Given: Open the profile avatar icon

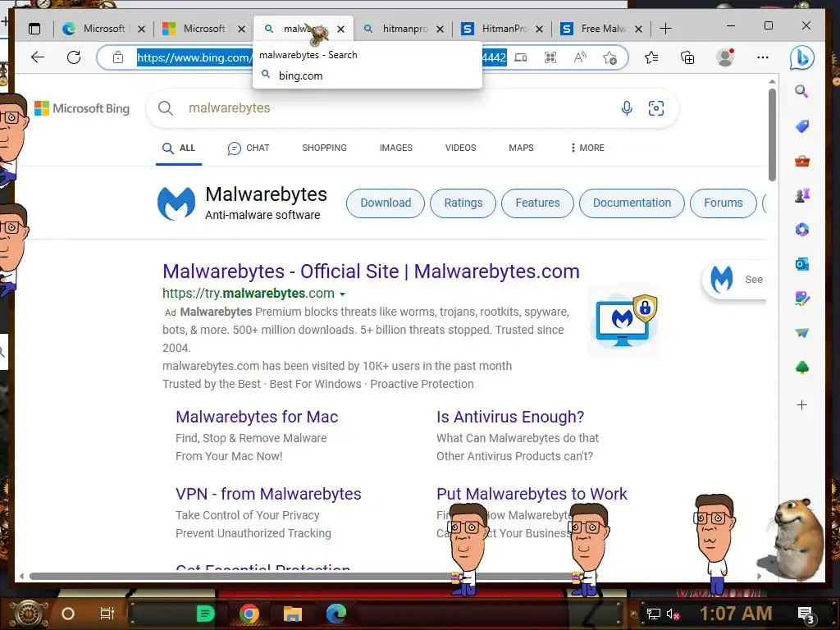Looking at the screenshot, I should point(725,57).
